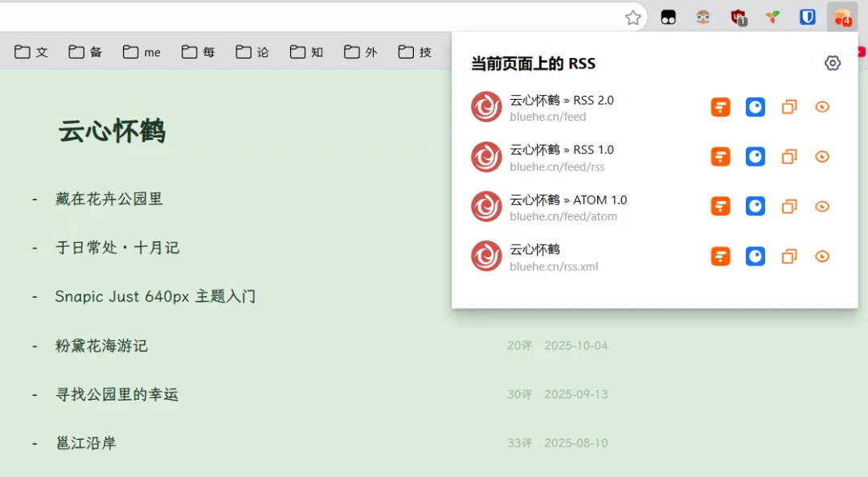The image size is (868, 477).
Task: Subscribe to the RSS 1.0 feed in Inoreader
Action: pos(755,157)
